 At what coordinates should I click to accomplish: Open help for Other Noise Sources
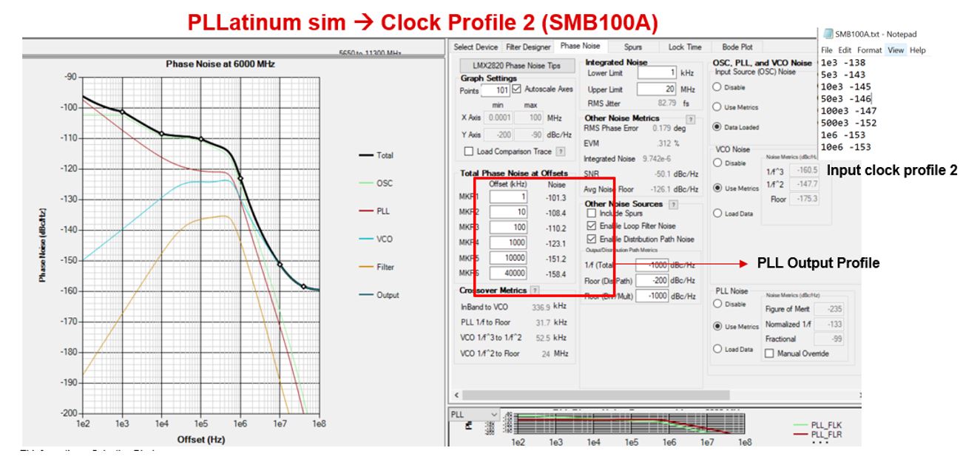tap(673, 203)
